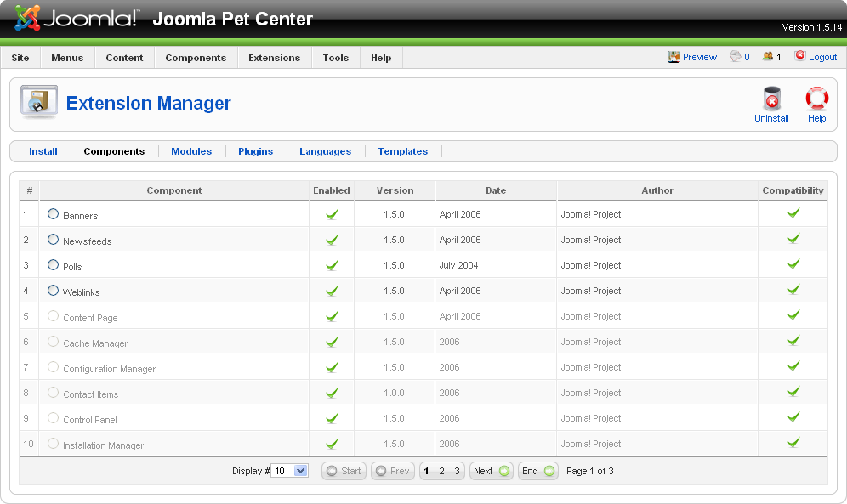Image resolution: width=847 pixels, height=504 pixels.
Task: Click the Control Panel radio button
Action: 53,417
